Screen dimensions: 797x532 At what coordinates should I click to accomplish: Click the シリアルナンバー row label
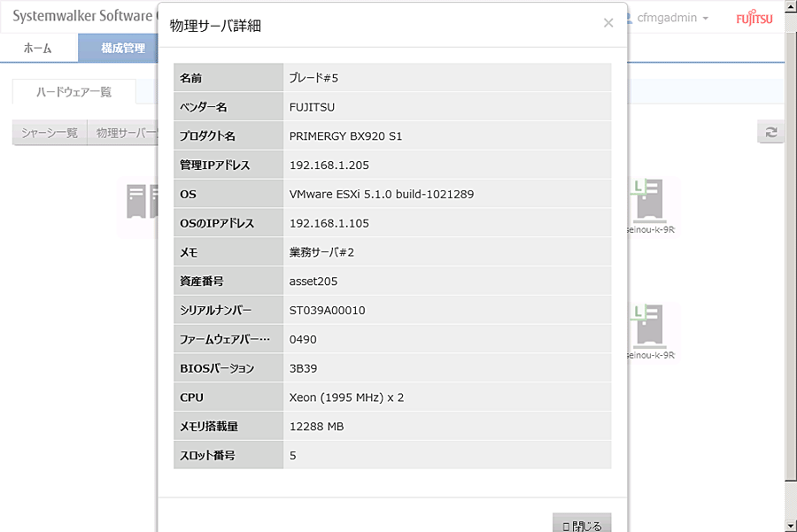coord(215,311)
